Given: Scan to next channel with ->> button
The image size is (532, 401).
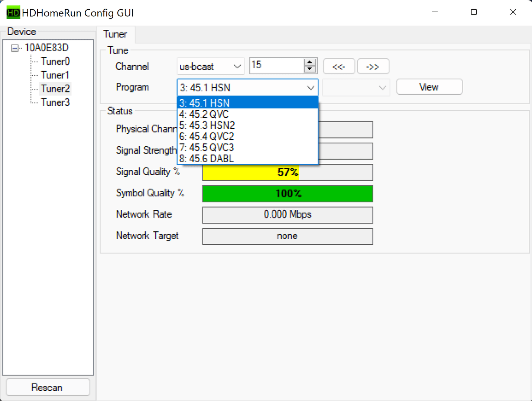Looking at the screenshot, I should [373, 67].
